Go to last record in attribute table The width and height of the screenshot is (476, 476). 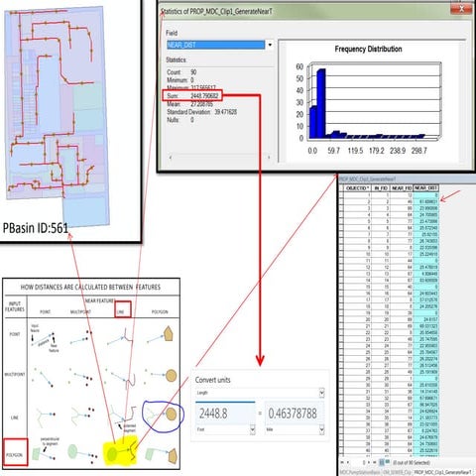tap(374, 462)
